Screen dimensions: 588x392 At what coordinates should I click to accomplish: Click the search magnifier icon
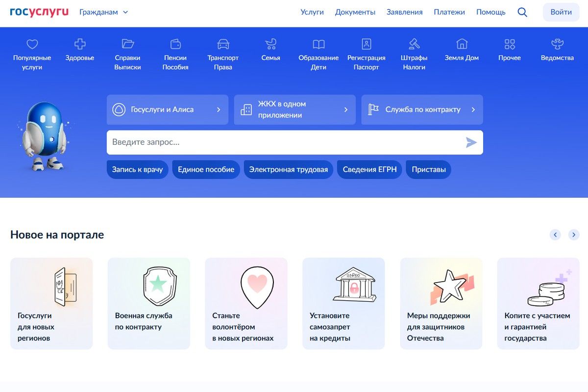522,12
